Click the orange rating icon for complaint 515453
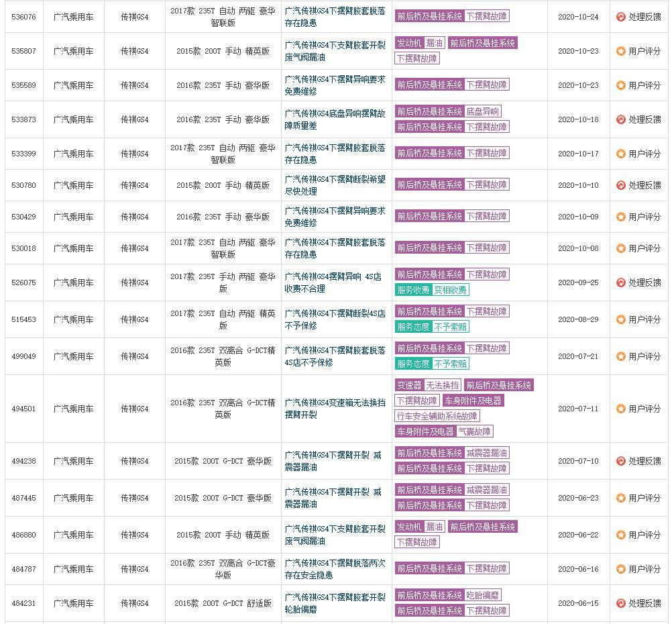The image size is (672, 624). 620,319
